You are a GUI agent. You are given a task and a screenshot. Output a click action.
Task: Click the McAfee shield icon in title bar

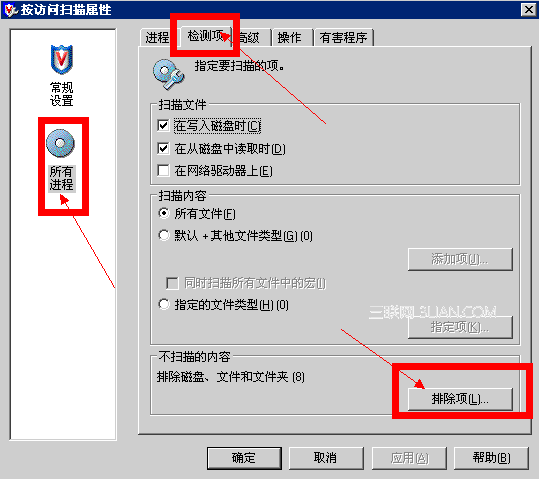(x=10, y=10)
